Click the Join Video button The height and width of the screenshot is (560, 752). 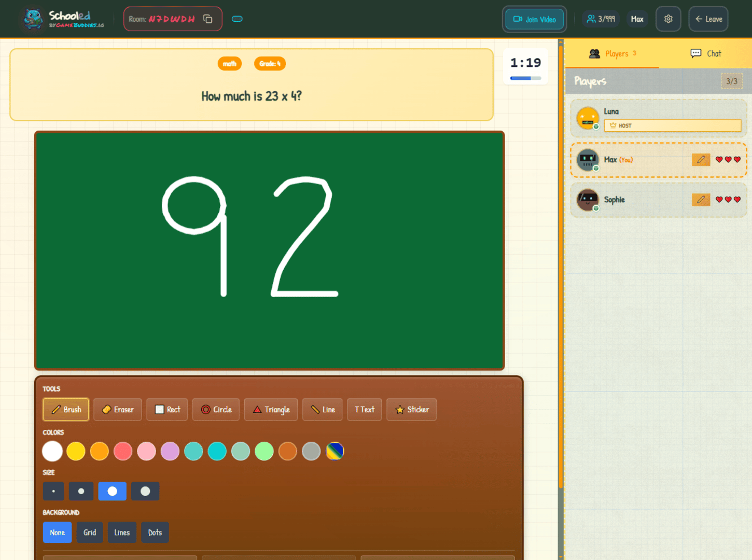[x=534, y=19]
